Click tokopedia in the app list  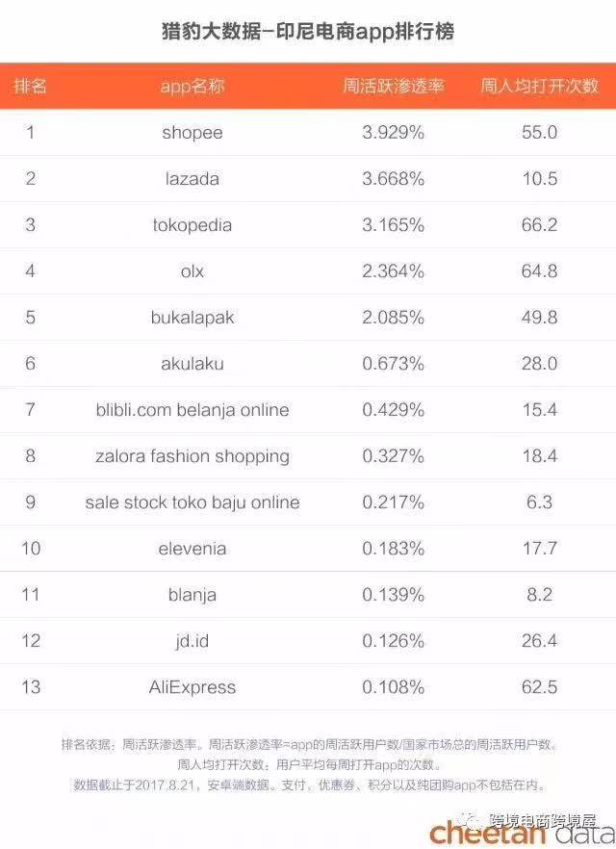click(x=192, y=225)
